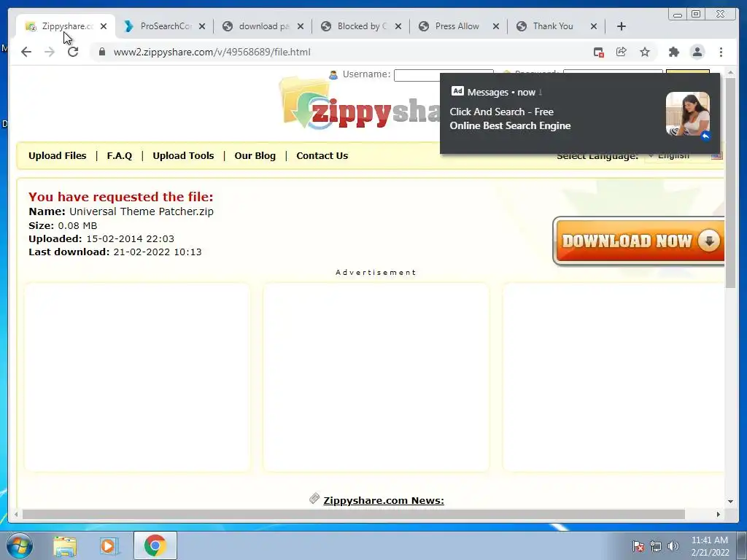This screenshot has width=747, height=560.
Task: Click the Action Center flag icon
Action: pyautogui.click(x=638, y=546)
